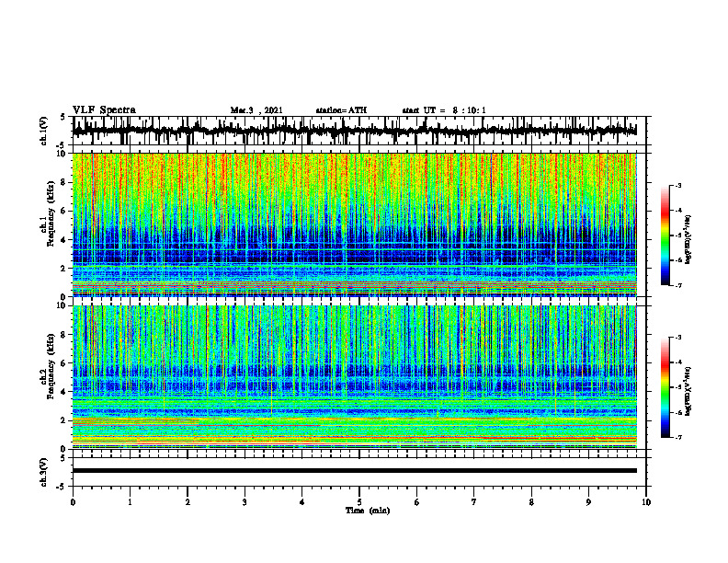The height and width of the screenshot is (563, 728).
Task: Click the ch.3(V) axis label
Action: coord(44,472)
